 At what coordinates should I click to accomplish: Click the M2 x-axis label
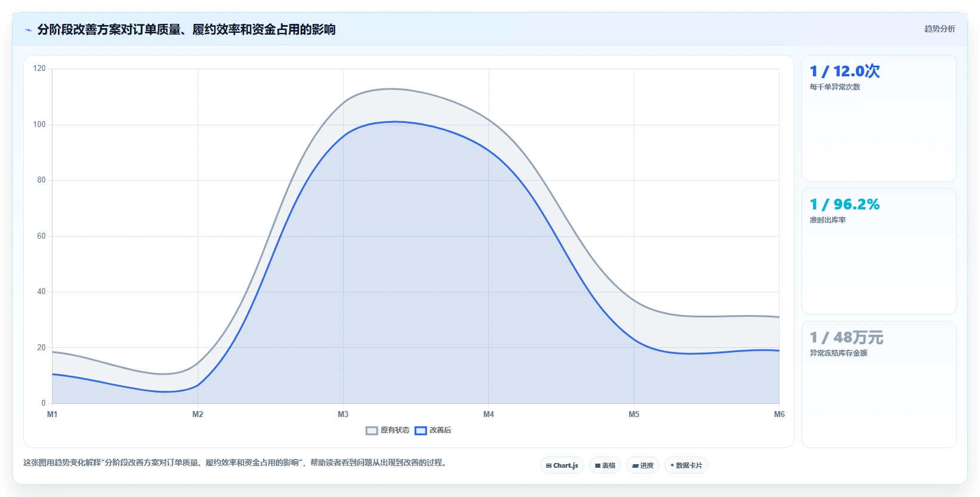coord(198,414)
